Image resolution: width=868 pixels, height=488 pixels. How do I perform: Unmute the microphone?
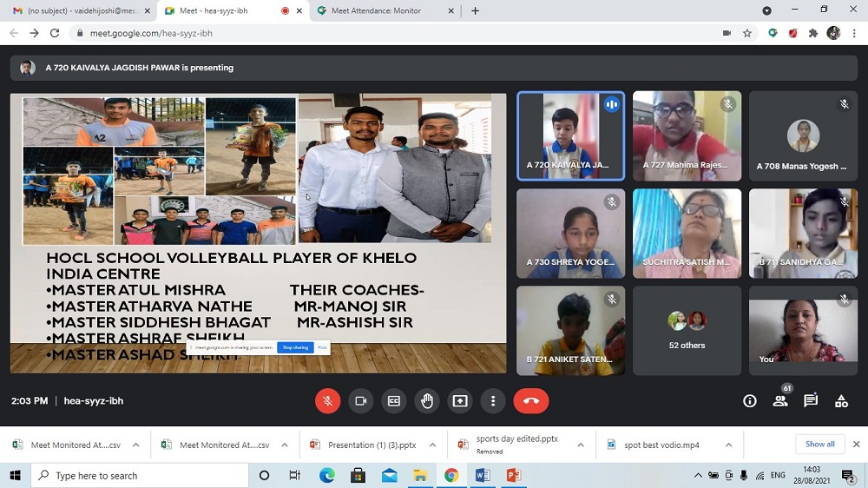[x=327, y=401]
